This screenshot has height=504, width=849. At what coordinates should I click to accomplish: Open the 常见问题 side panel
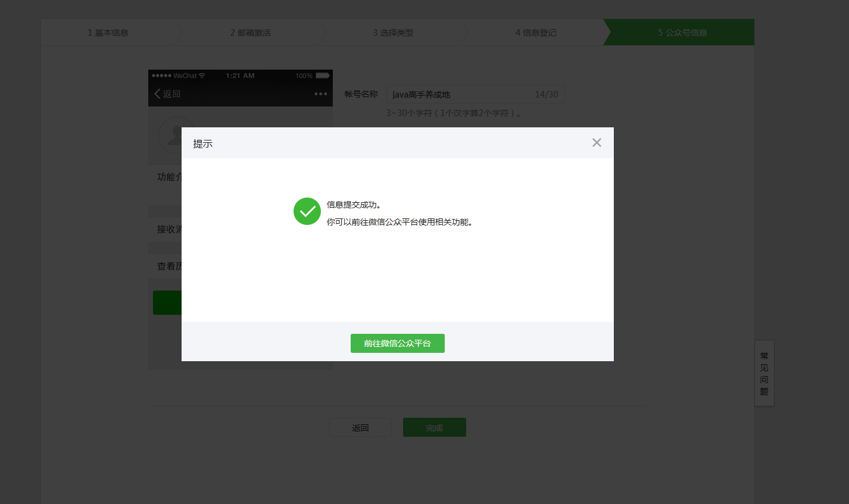point(764,373)
